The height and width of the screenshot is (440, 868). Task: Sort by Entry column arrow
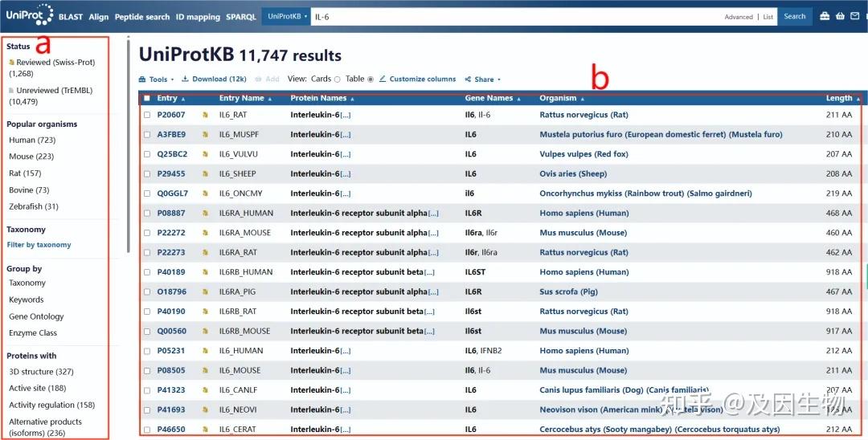point(183,99)
